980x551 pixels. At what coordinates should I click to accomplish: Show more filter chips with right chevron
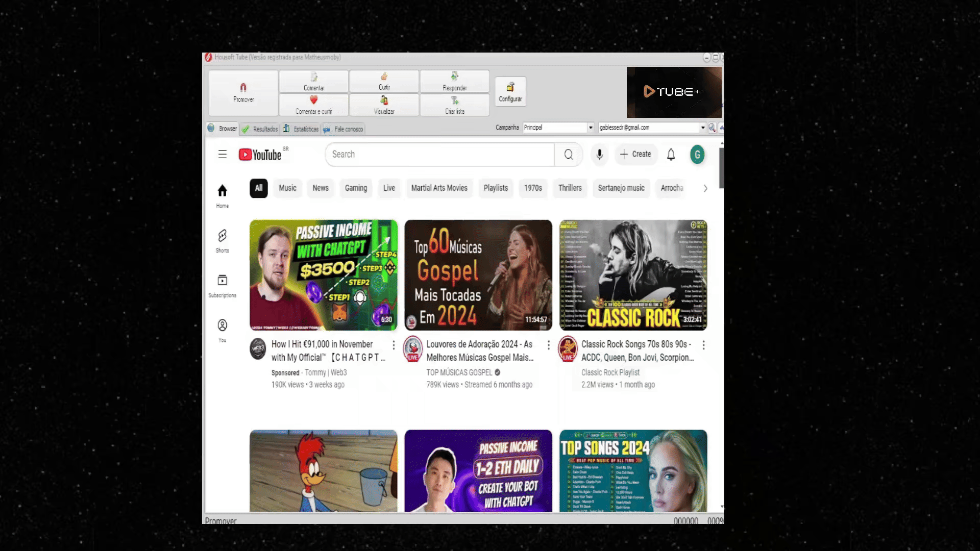(x=705, y=188)
